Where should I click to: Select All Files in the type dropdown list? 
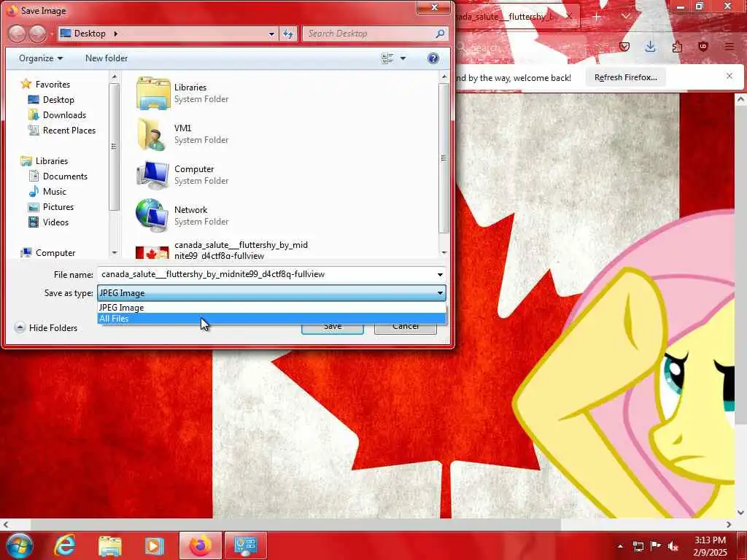[x=271, y=319]
